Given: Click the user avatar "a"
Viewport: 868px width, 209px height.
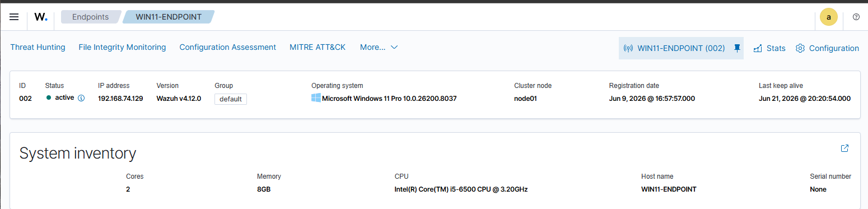Looking at the screenshot, I should [829, 17].
